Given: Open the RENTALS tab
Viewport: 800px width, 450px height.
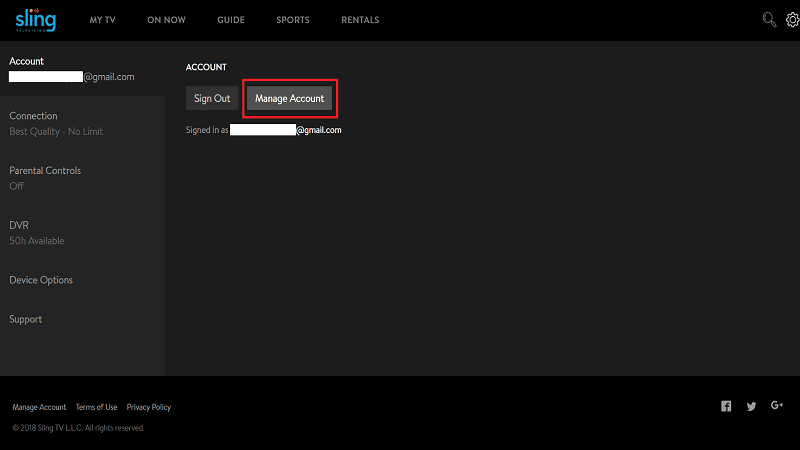Looking at the screenshot, I should click(360, 20).
